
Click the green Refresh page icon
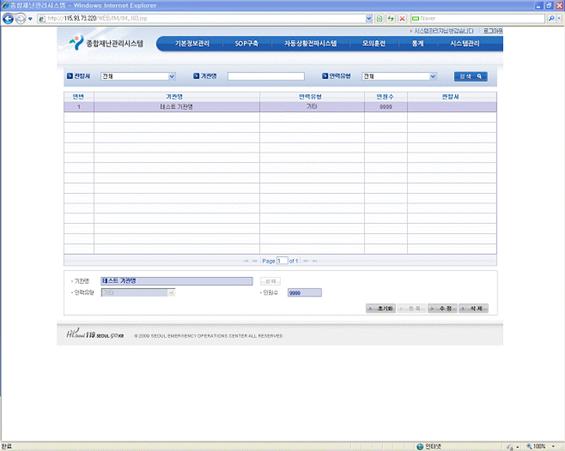point(391,18)
